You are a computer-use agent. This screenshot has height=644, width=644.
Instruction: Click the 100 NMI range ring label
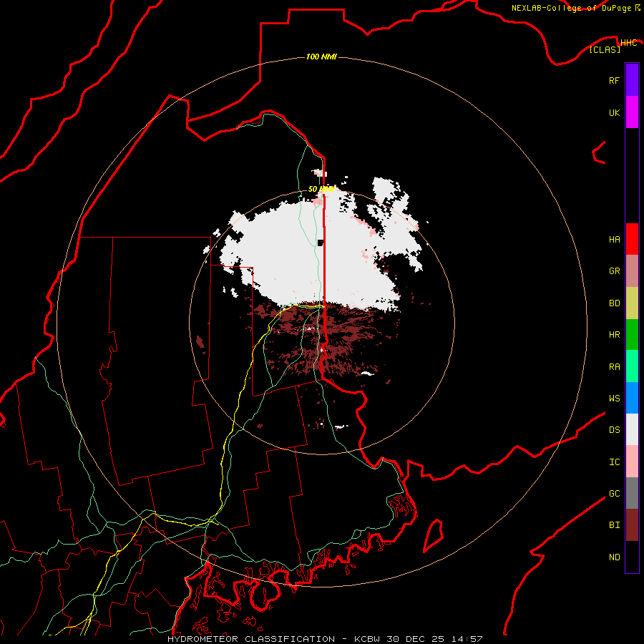tap(321, 57)
